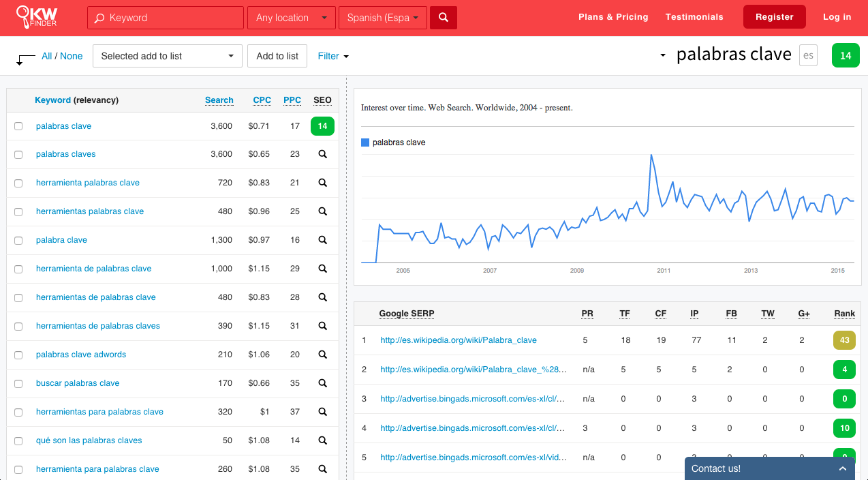Check SEO magnifier for buscar palabras clave
868x480 pixels.
(x=322, y=383)
